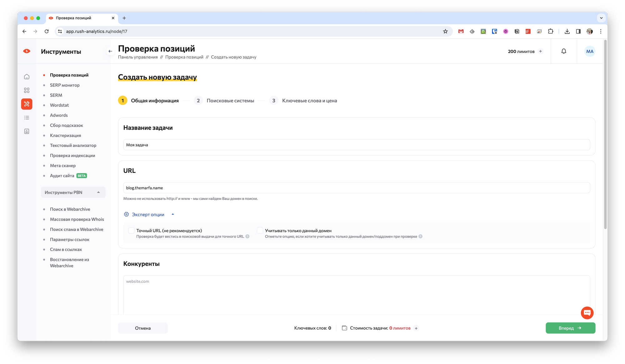Open the orange chat support bubble
Viewport: 625px width, 364px height.
[587, 313]
